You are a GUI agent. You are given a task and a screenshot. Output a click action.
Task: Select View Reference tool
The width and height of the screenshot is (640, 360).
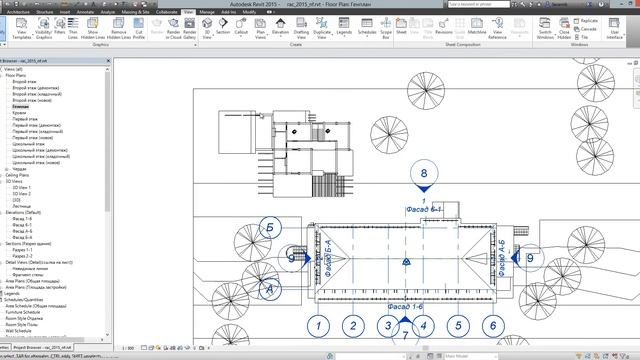coord(497,29)
